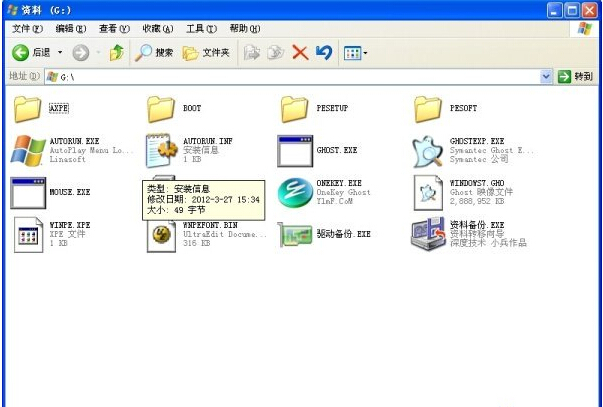Image resolution: width=603 pixels, height=407 pixels.
Task: Maximize the 资料 (G:) window
Action: [x=572, y=11]
